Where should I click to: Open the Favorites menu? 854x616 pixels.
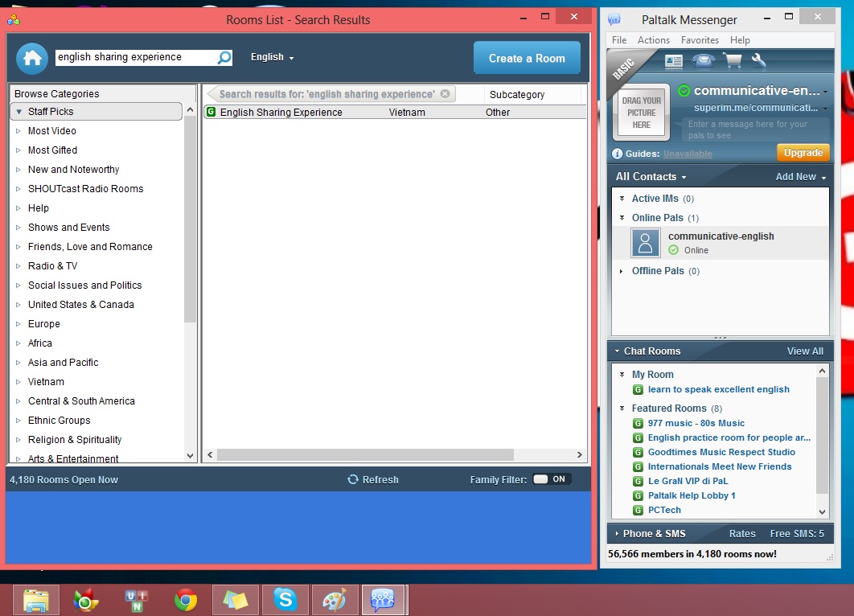pos(700,39)
